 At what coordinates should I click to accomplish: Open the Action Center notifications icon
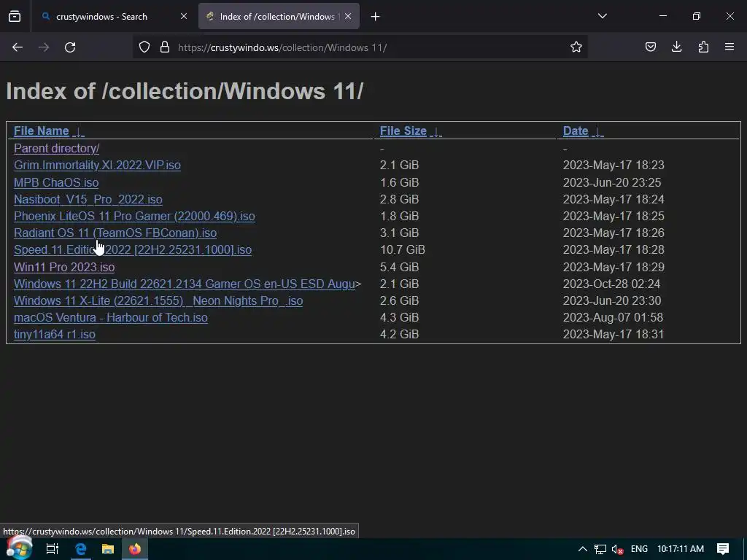[x=723, y=549]
